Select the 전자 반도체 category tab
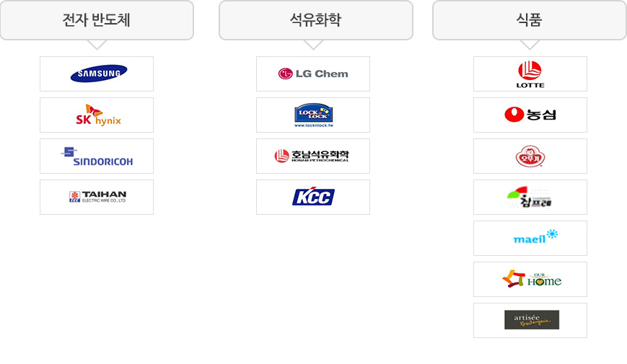Image resolution: width=627 pixels, height=364 pixels. click(97, 20)
